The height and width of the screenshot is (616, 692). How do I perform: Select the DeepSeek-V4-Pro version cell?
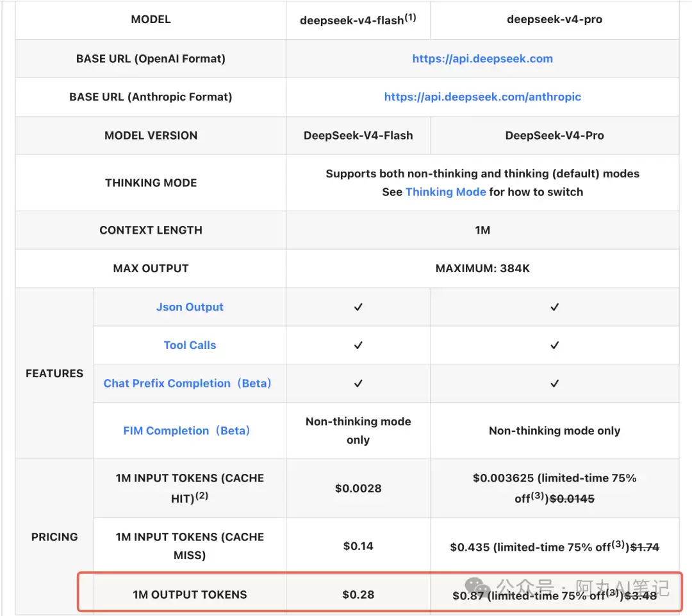(555, 135)
